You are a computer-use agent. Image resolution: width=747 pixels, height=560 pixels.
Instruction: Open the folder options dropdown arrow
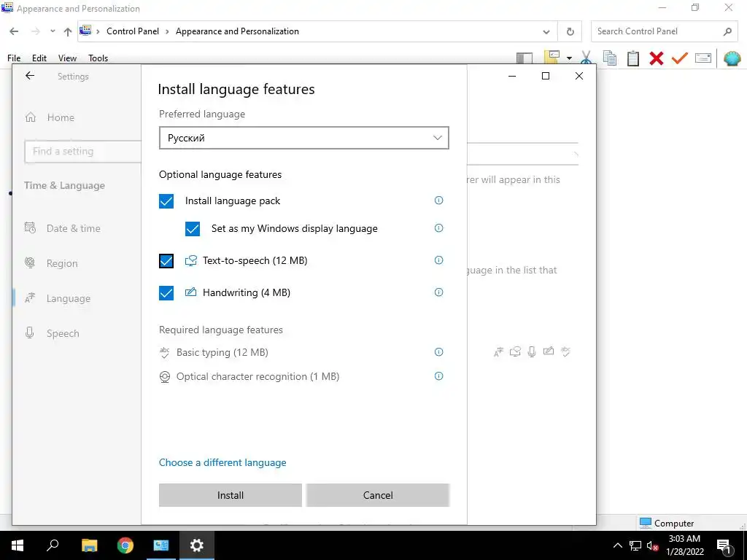click(569, 58)
